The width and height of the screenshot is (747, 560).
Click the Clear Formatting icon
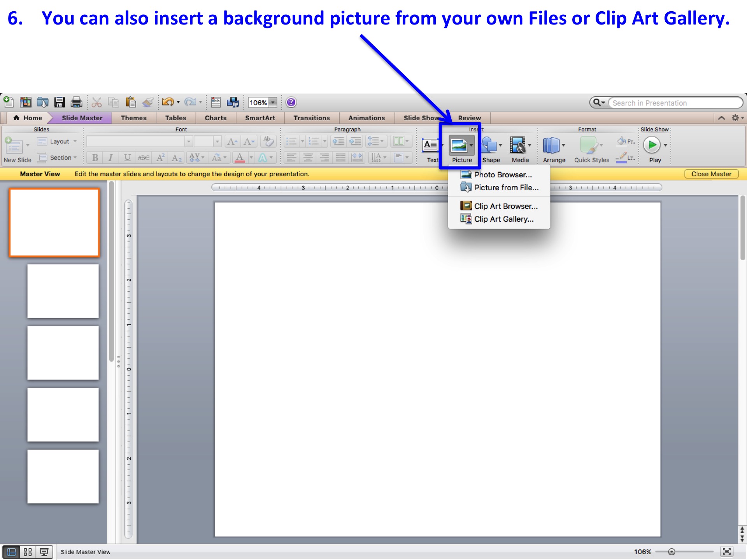(268, 141)
